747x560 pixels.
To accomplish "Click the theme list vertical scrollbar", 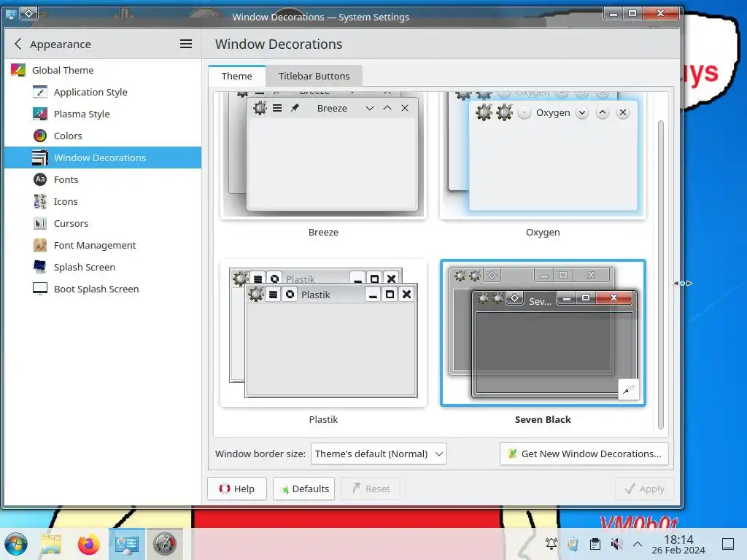I will (x=661, y=275).
